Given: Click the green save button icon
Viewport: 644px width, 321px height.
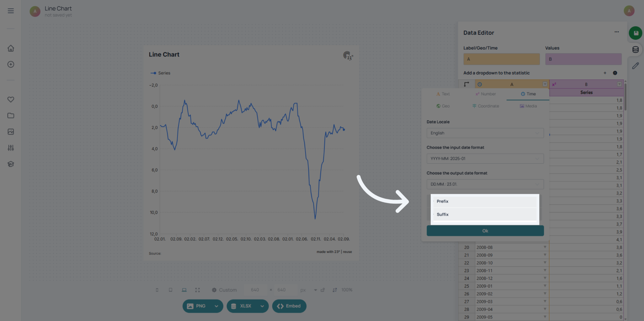Looking at the screenshot, I should [635, 33].
